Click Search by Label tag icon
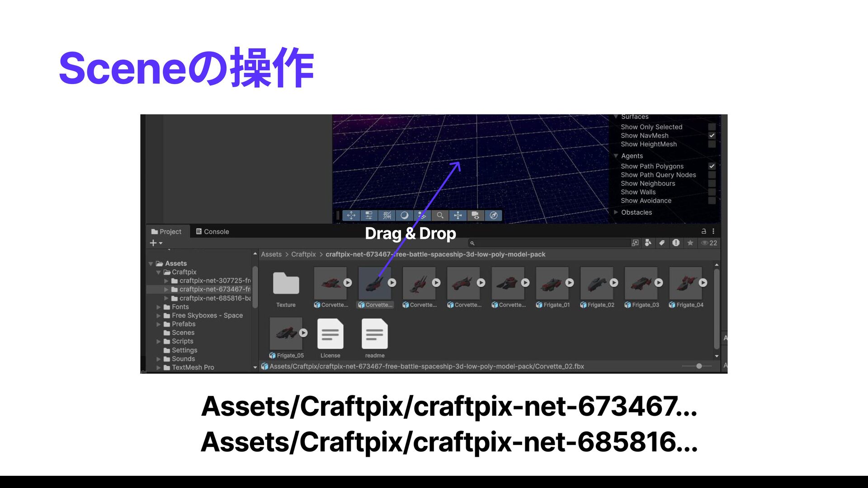 [x=662, y=243]
